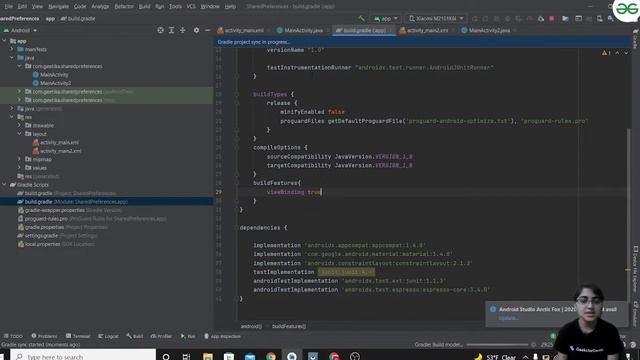Open the Problems tool window
Image resolution: width=640 pixels, height=360 pixels.
point(44,336)
